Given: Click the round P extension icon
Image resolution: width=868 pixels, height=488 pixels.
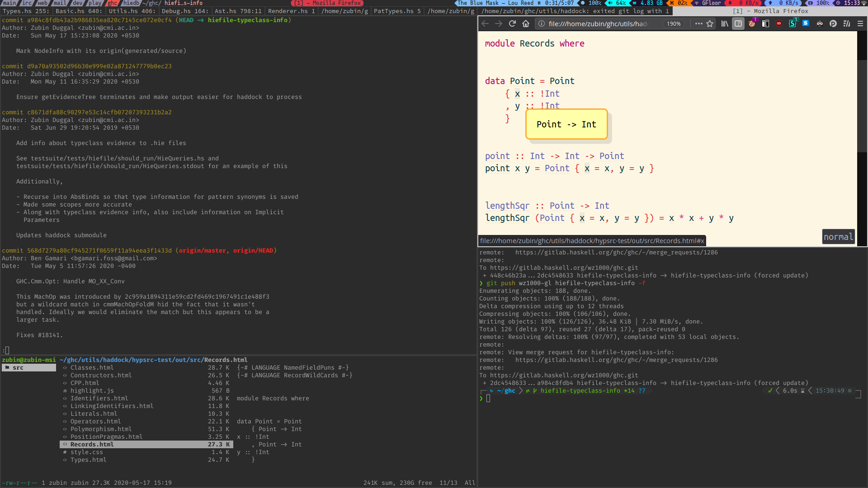Looking at the screenshot, I should tap(833, 23).
